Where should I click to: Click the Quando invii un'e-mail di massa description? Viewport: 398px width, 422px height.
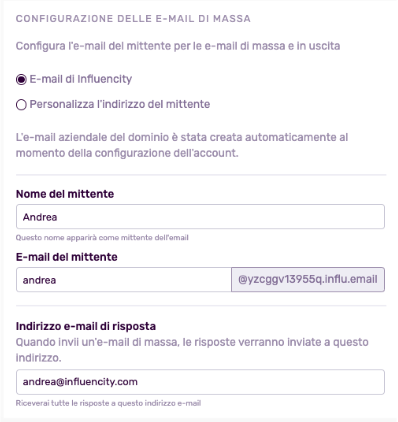[192, 350]
